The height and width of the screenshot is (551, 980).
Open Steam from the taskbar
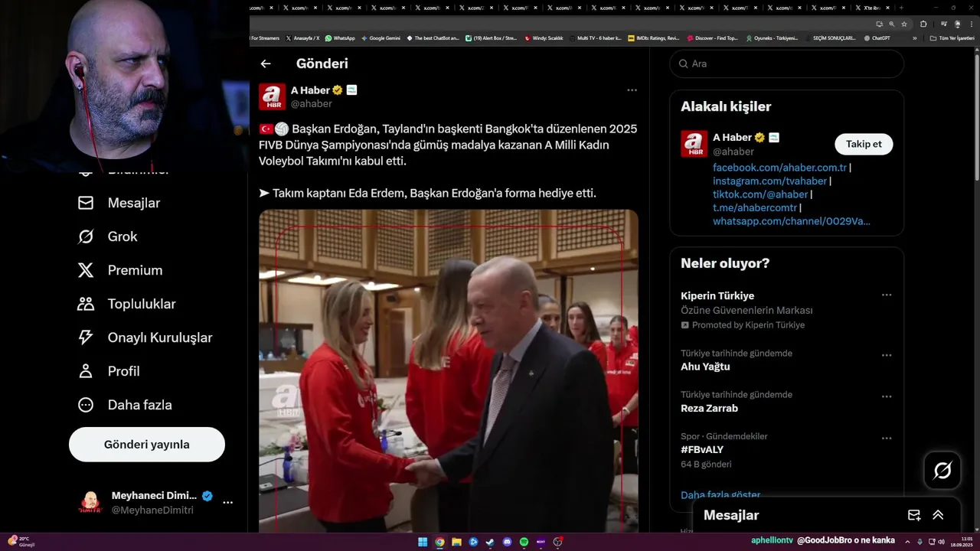(x=490, y=542)
